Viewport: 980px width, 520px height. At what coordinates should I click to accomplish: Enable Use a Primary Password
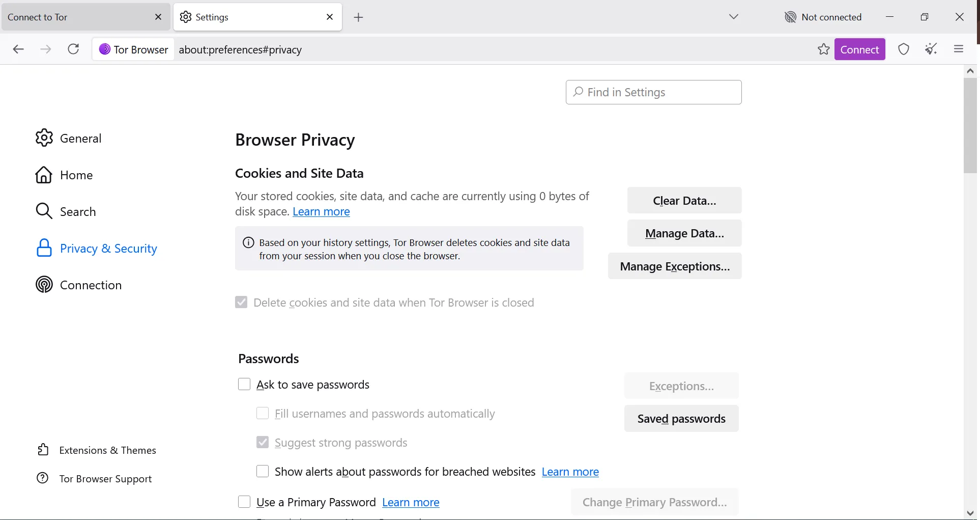point(244,501)
